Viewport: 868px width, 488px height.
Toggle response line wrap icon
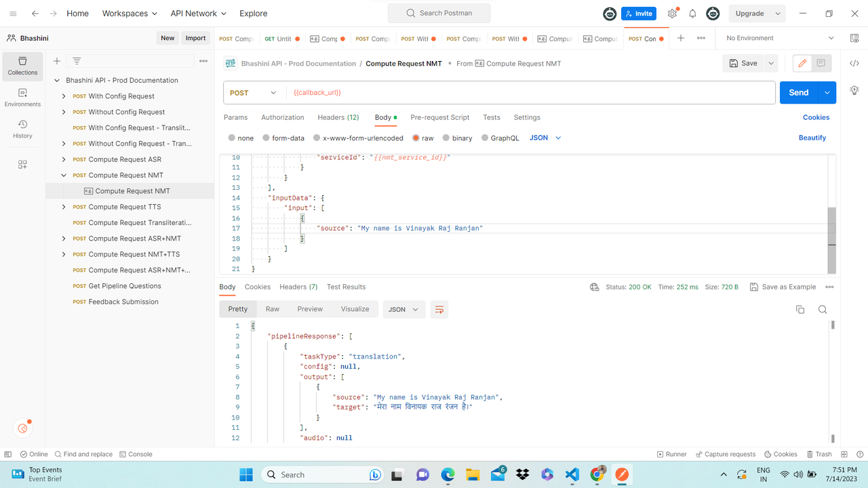point(439,310)
